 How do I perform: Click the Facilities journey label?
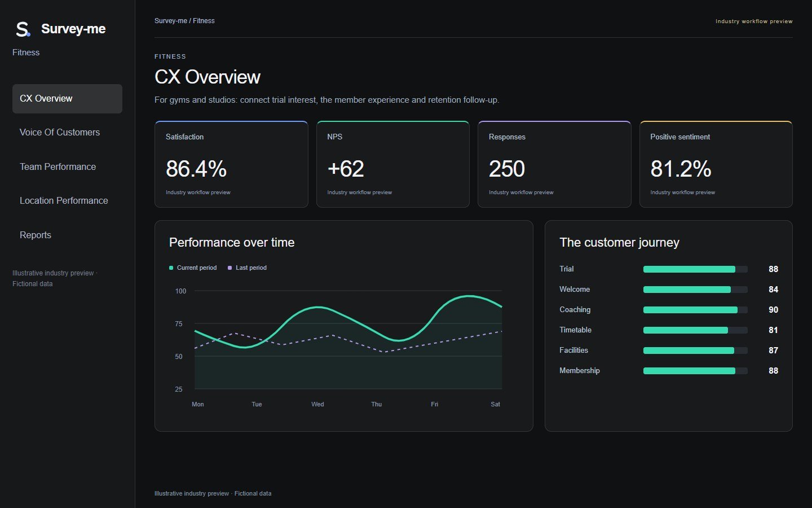(x=574, y=351)
